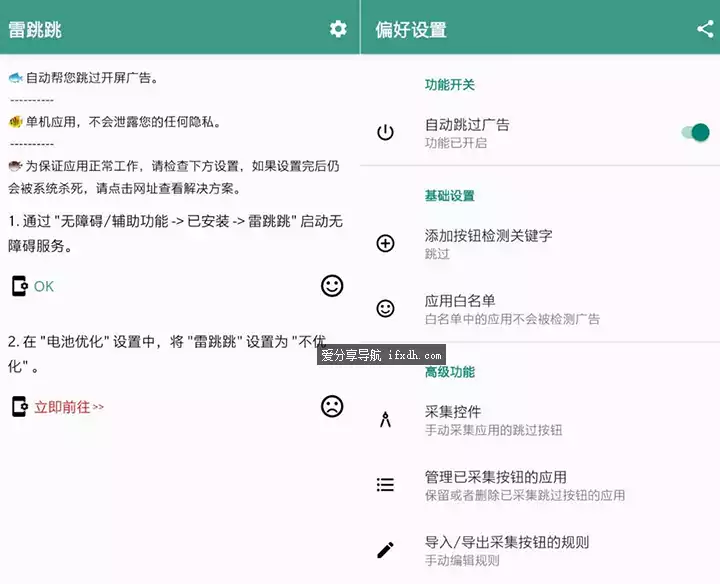This screenshot has width=720, height=584.
Task: Click the plus icon for 添加按钮检测关键字
Action: coord(385,243)
